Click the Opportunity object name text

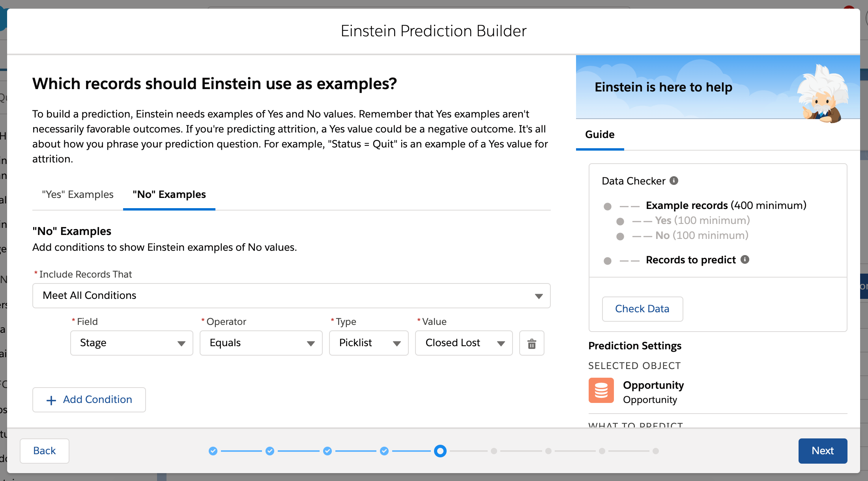(653, 385)
